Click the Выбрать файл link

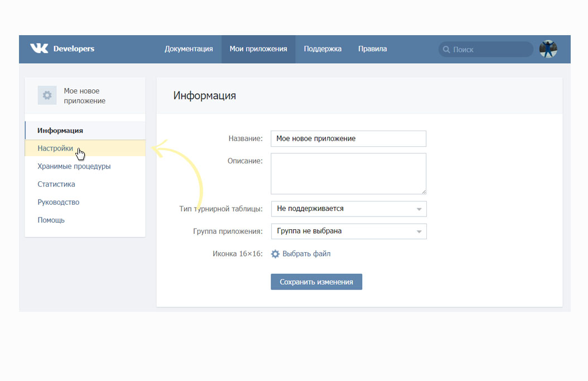(x=306, y=254)
